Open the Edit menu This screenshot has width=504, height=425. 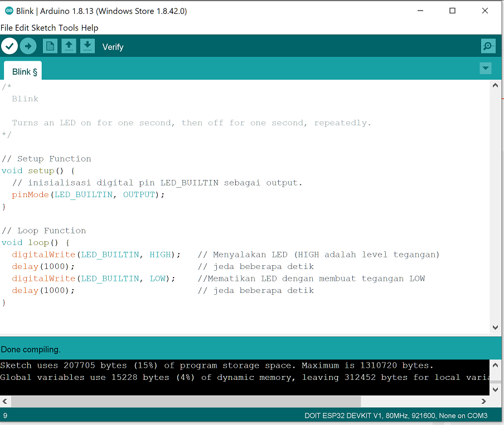click(22, 28)
